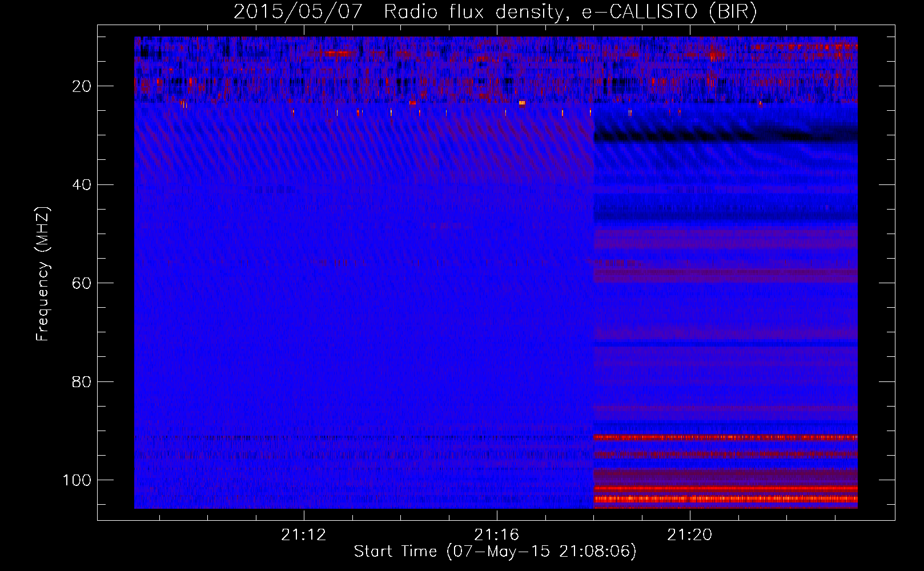Image resolution: width=924 pixels, height=571 pixels.
Task: Click the 'Frequency (MHZ)' axis label
Action: pos(43,274)
